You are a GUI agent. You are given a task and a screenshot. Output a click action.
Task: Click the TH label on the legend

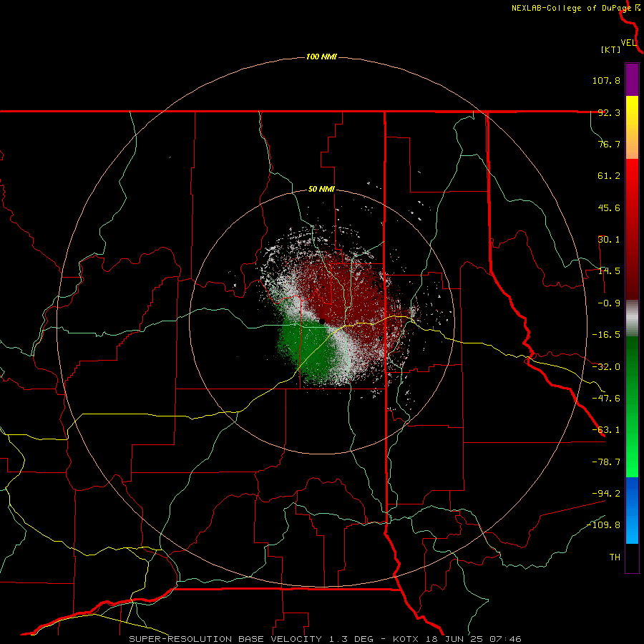615,557
